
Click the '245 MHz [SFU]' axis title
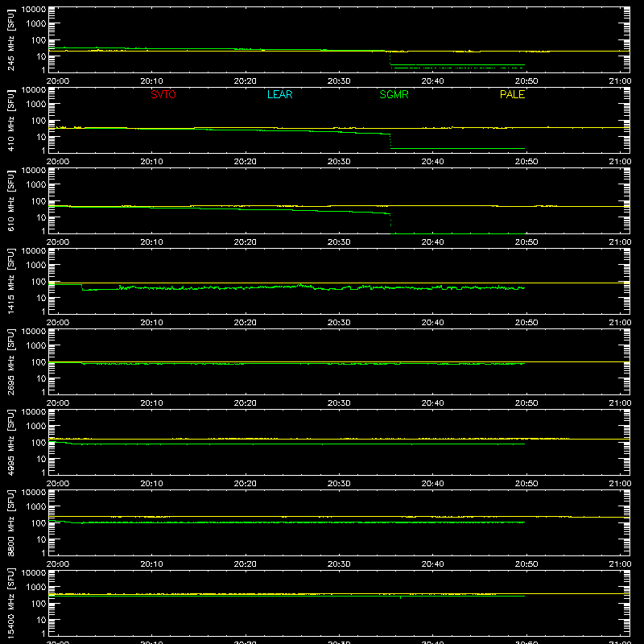pos(10,39)
